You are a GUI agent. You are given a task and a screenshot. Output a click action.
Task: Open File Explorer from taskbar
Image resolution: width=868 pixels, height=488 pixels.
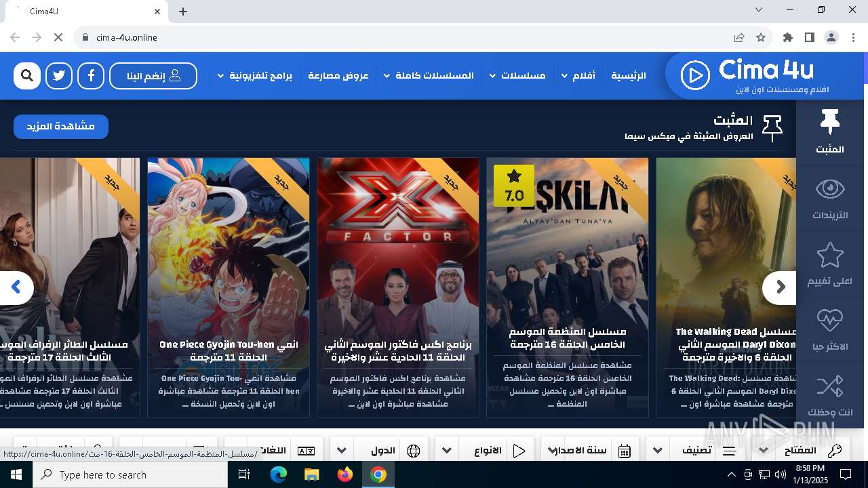click(312, 474)
